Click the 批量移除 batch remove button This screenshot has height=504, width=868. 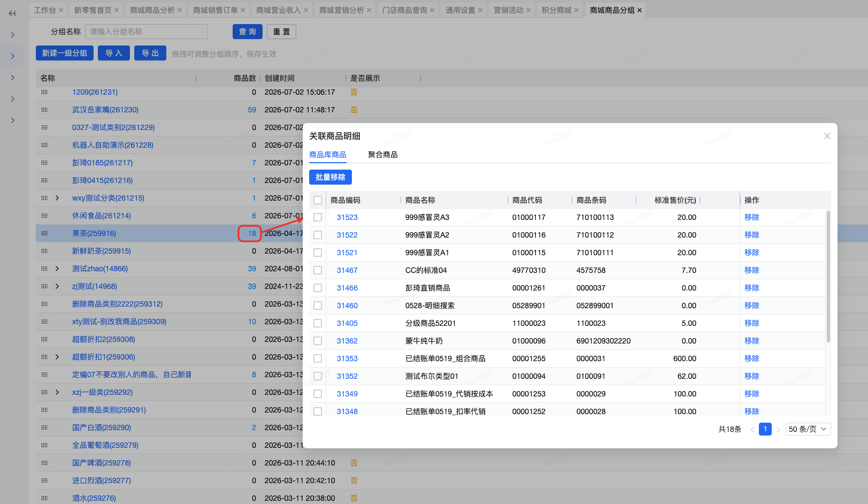[x=331, y=177]
